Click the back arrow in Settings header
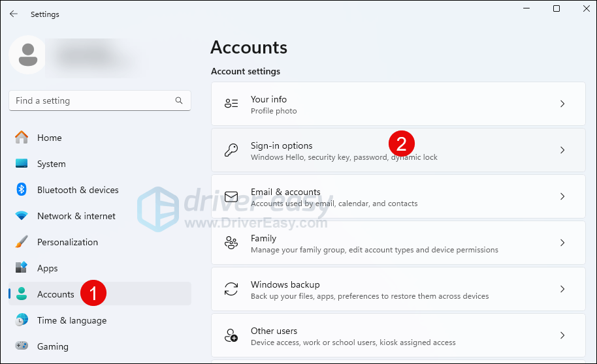 [x=14, y=14]
